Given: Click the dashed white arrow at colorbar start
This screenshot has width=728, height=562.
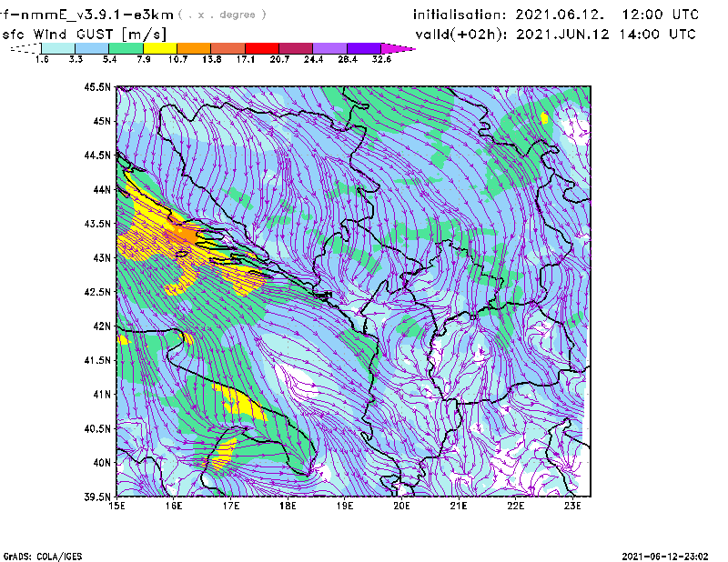Looking at the screenshot, I should (x=25, y=48).
